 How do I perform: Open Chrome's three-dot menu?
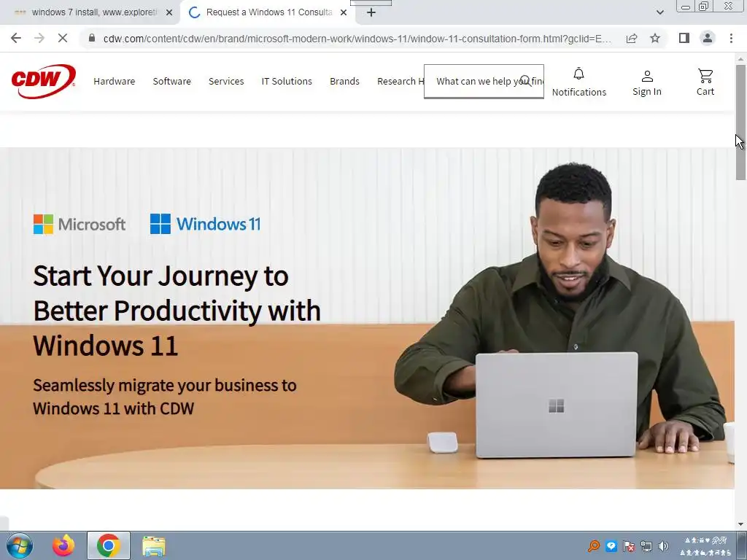click(731, 38)
